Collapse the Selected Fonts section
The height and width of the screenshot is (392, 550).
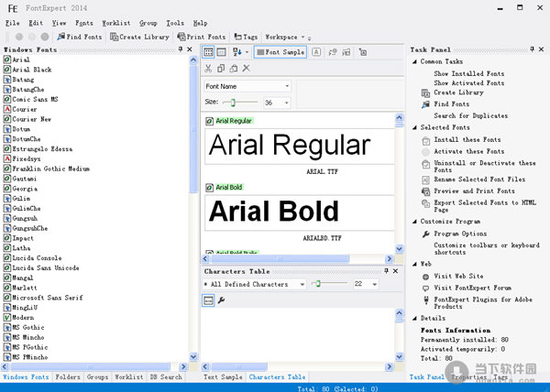click(414, 127)
